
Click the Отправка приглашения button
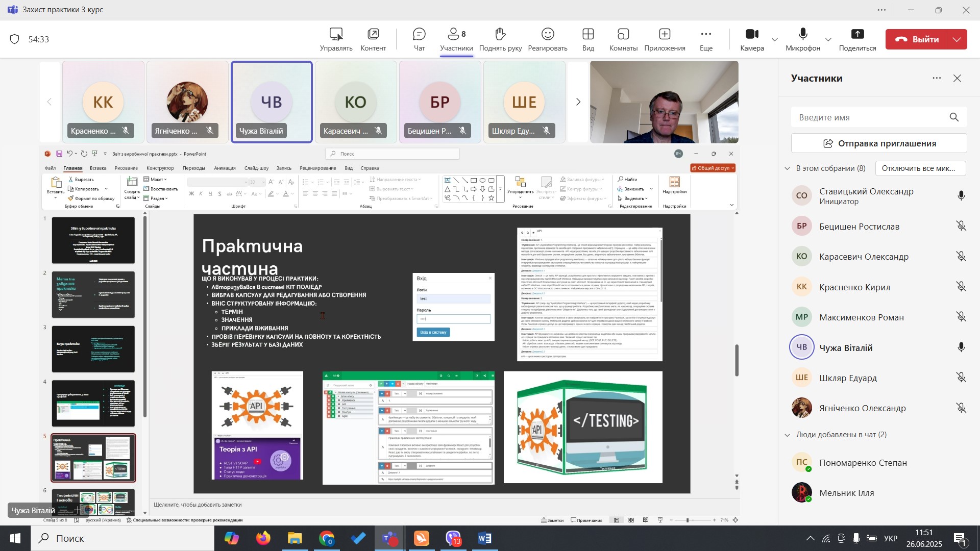[879, 143]
